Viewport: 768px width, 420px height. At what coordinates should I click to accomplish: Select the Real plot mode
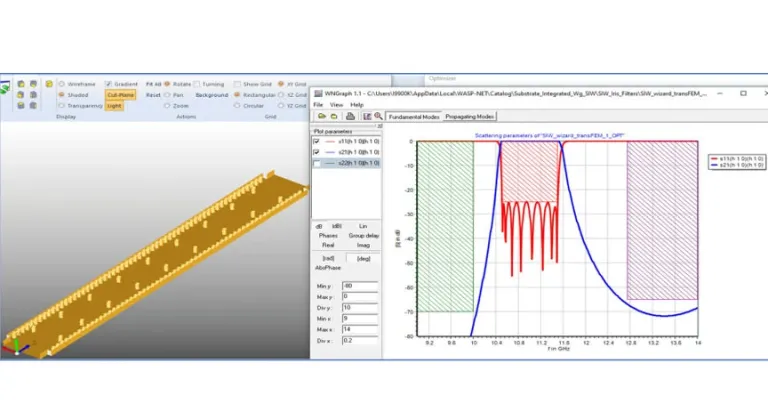tap(328, 245)
